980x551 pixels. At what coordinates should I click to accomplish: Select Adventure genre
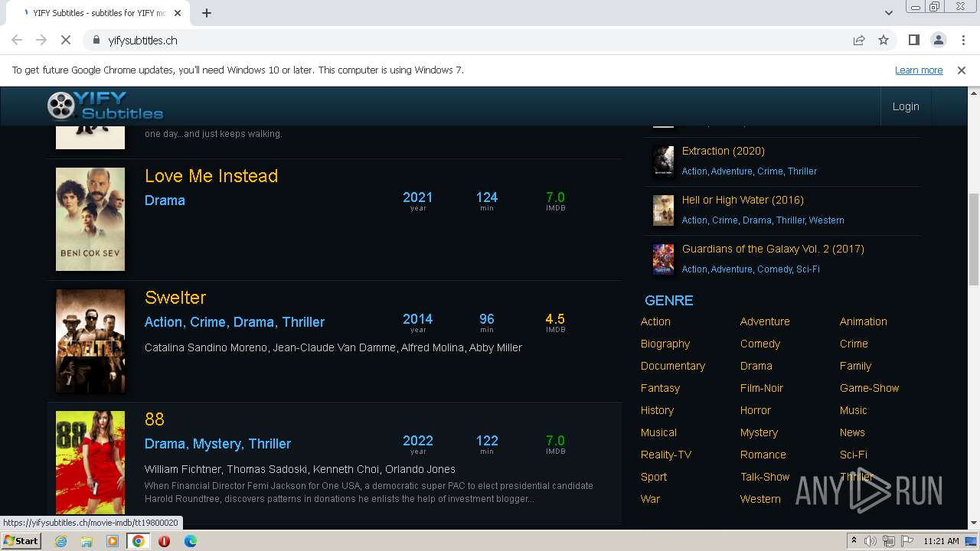click(765, 321)
